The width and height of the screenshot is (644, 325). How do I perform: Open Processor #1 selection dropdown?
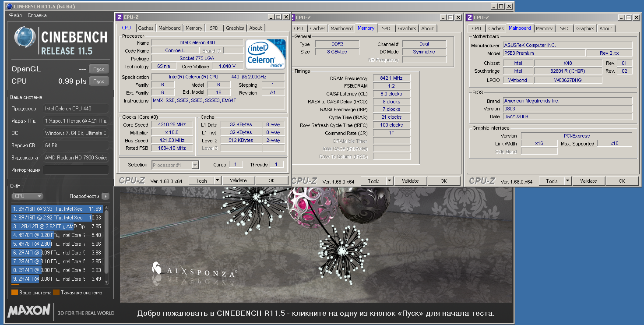click(175, 165)
